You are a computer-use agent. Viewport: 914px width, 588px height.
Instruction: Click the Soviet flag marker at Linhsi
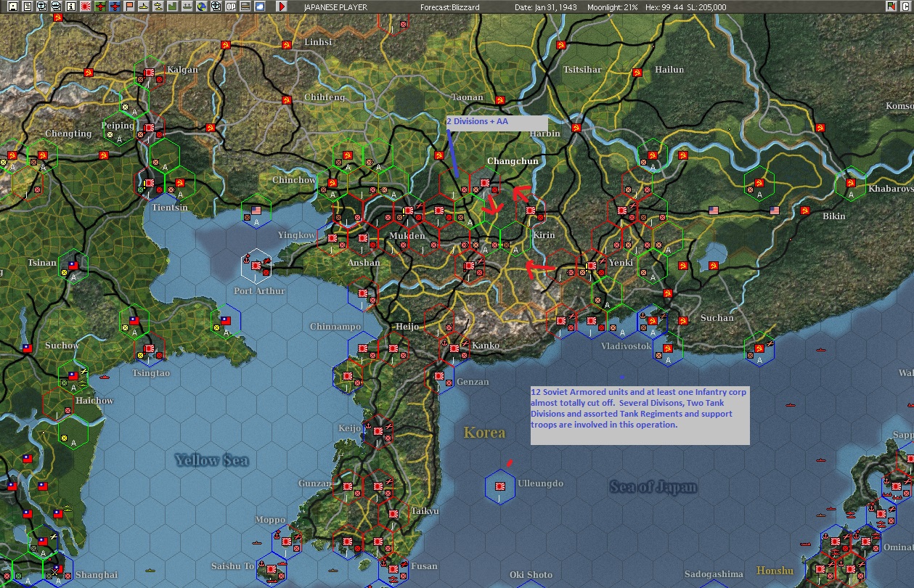pos(287,45)
